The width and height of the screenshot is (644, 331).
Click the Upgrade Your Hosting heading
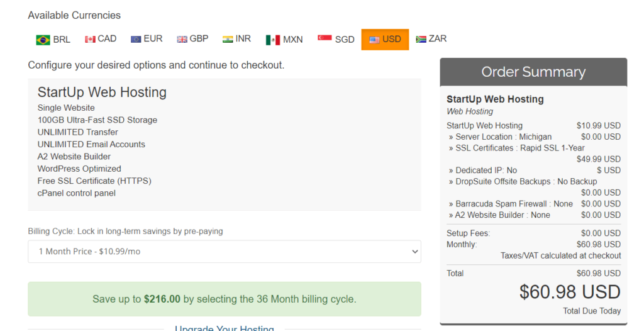click(225, 328)
